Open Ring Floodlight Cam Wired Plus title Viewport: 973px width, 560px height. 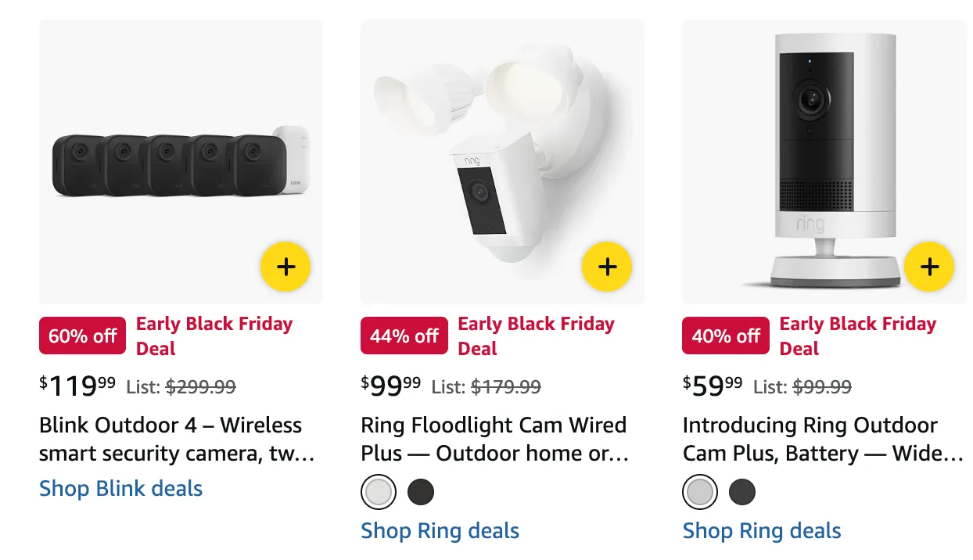pos(494,439)
